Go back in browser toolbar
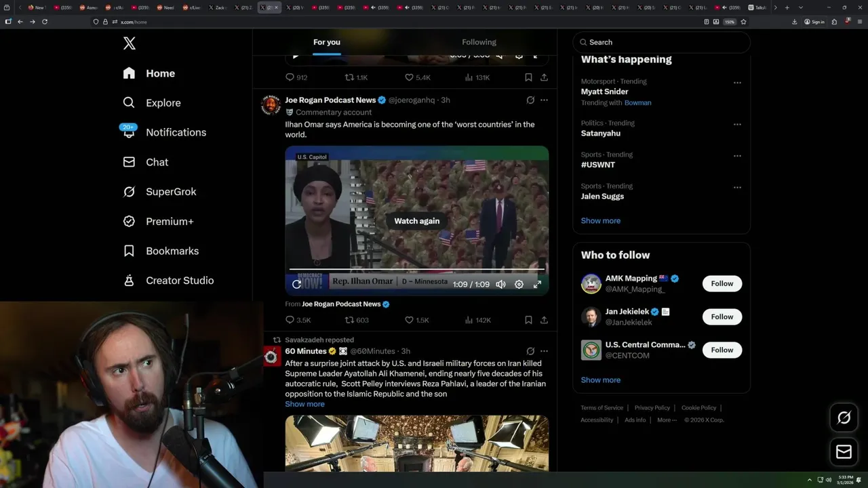 pyautogui.click(x=20, y=22)
